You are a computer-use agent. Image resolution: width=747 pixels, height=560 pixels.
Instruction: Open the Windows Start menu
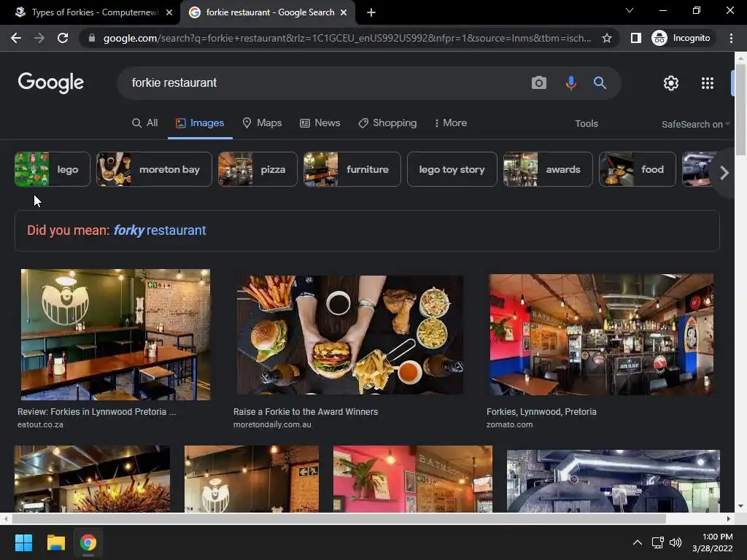(x=23, y=542)
